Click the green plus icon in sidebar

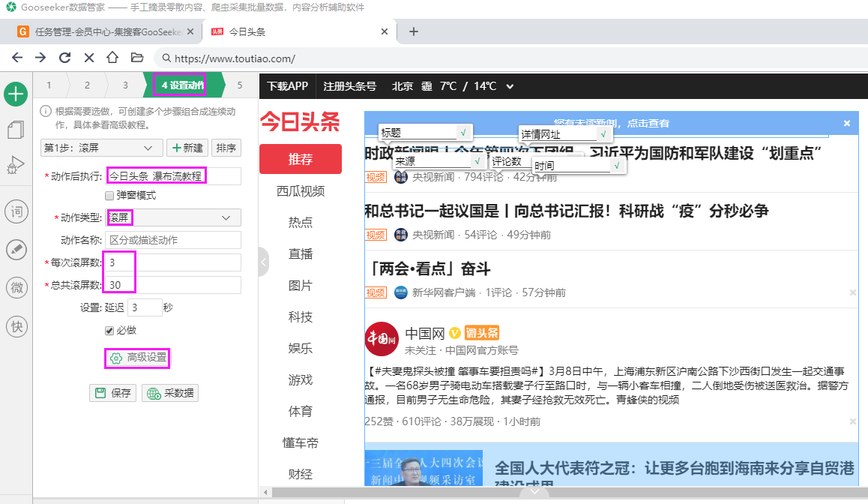[x=16, y=94]
